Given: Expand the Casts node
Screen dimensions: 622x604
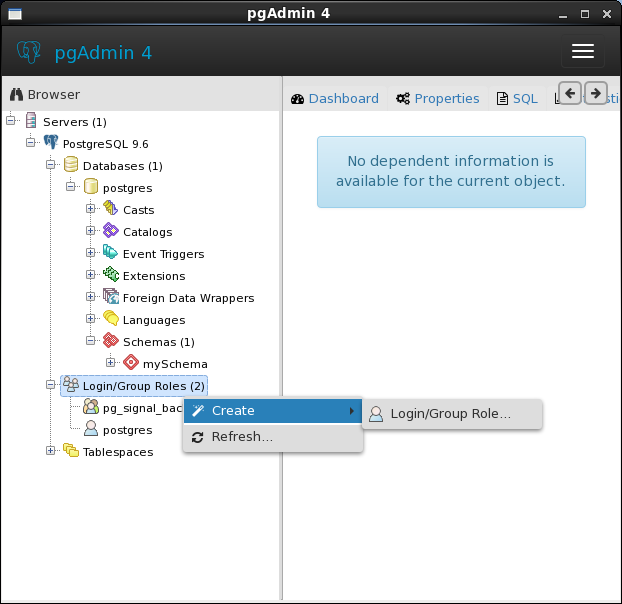Looking at the screenshot, I should (x=90, y=208).
